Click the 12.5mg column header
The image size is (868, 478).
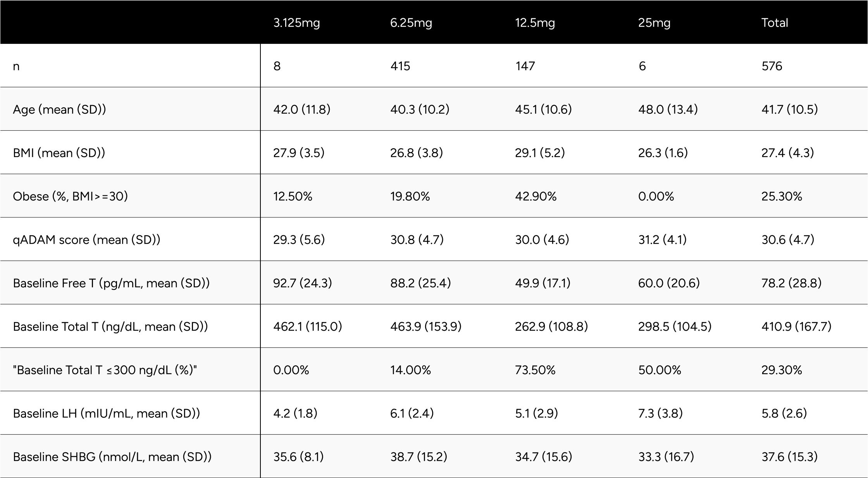[535, 23]
